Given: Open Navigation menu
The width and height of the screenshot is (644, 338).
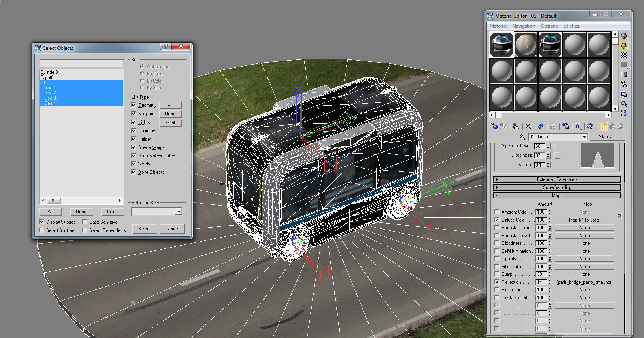Looking at the screenshot, I should tap(523, 26).
